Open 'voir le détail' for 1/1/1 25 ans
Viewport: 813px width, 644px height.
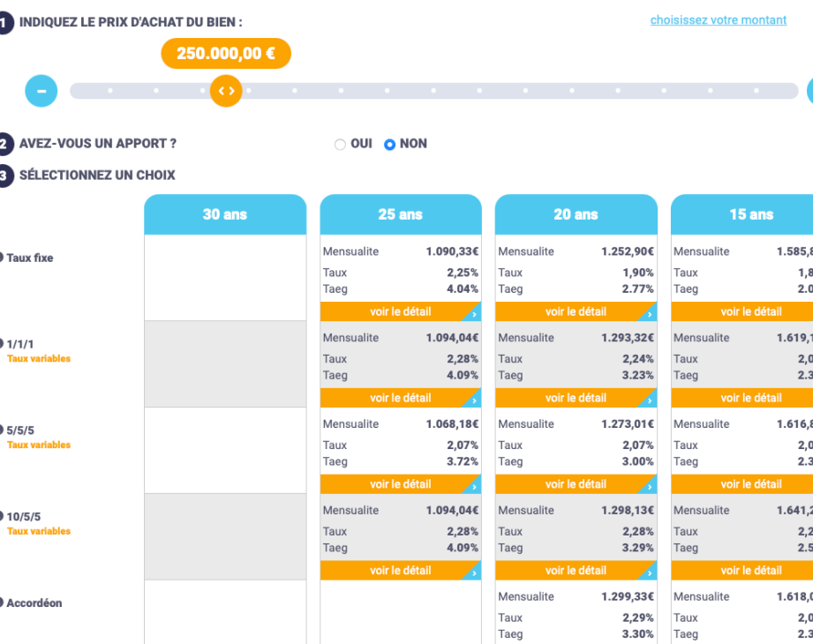[x=400, y=398]
